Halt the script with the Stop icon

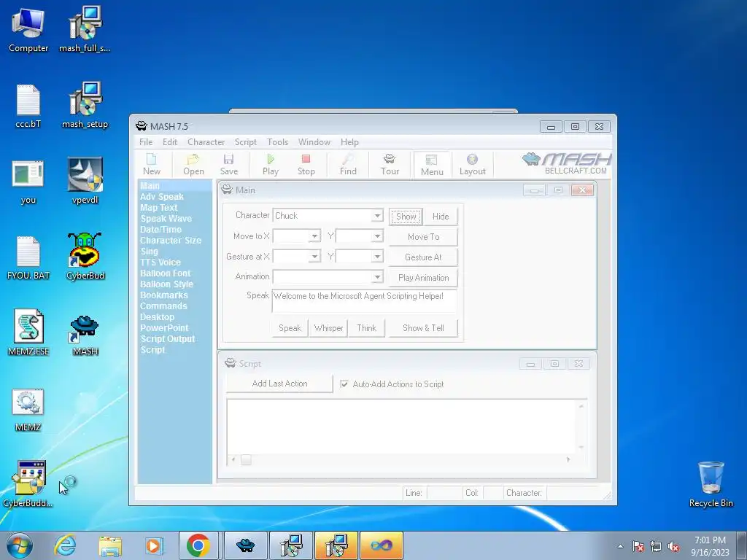[x=306, y=164]
